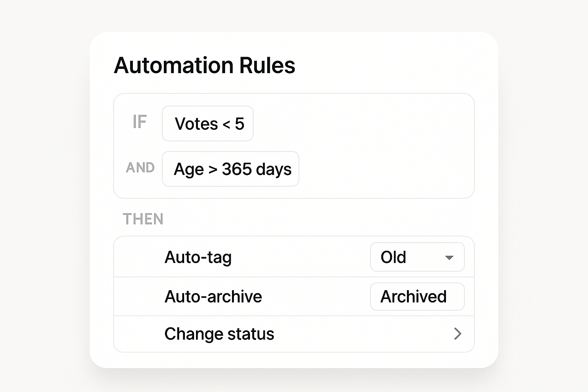Viewport: 588px width, 392px height.
Task: Open the Auto-tag dropdown arrow
Action: coord(449,258)
